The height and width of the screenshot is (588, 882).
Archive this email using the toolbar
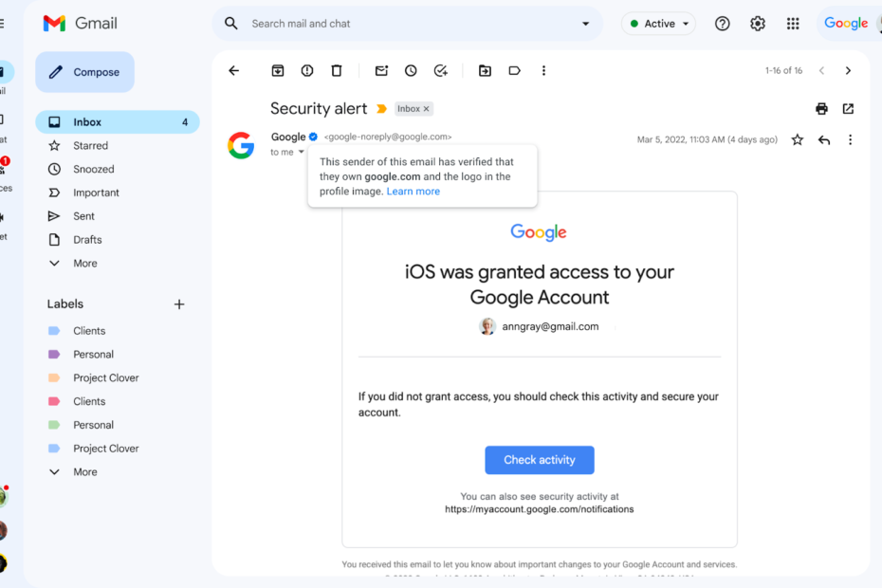click(x=278, y=71)
